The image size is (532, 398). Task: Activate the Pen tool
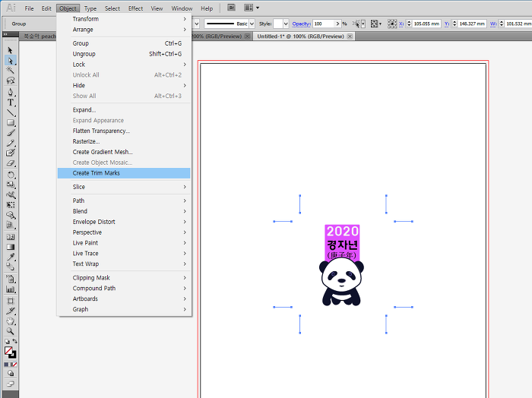click(x=11, y=91)
